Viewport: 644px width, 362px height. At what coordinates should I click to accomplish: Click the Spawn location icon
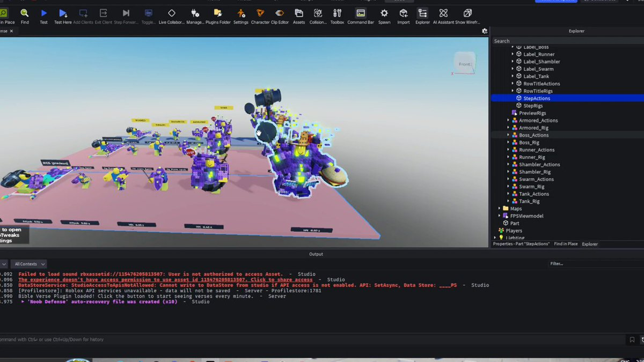[384, 13]
